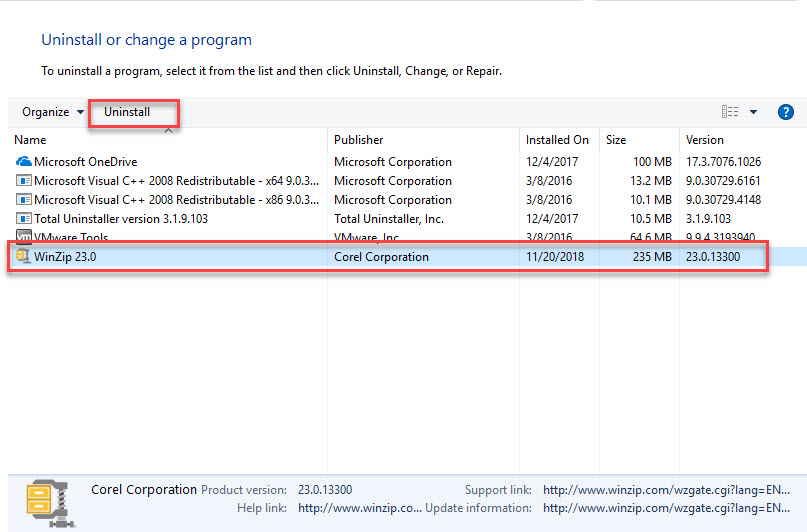Click the WinZip row icon
807x532 pixels.
tap(23, 256)
